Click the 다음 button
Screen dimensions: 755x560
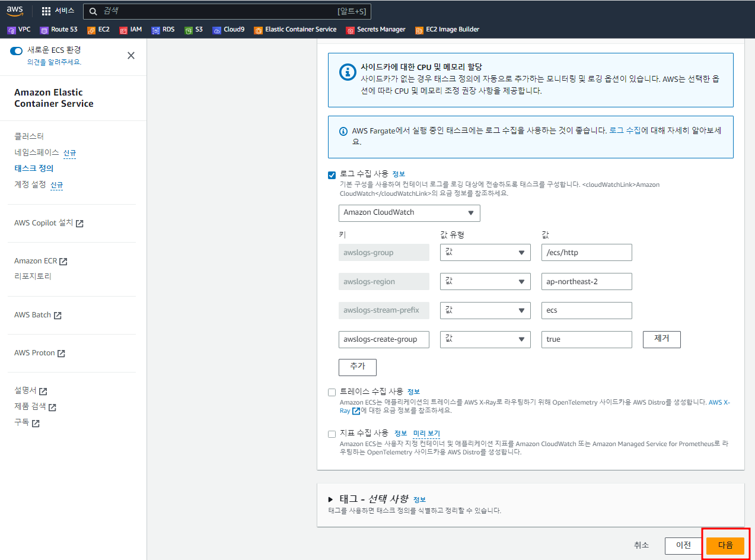(725, 545)
